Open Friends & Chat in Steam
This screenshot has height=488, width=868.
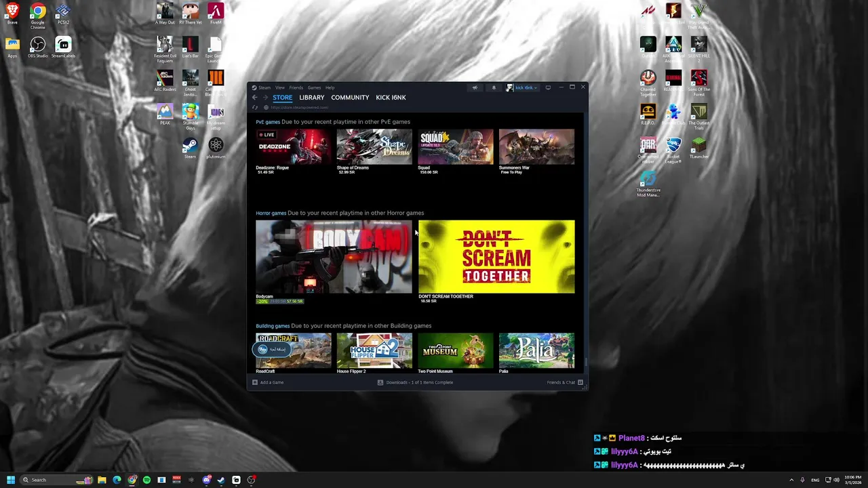(x=565, y=382)
